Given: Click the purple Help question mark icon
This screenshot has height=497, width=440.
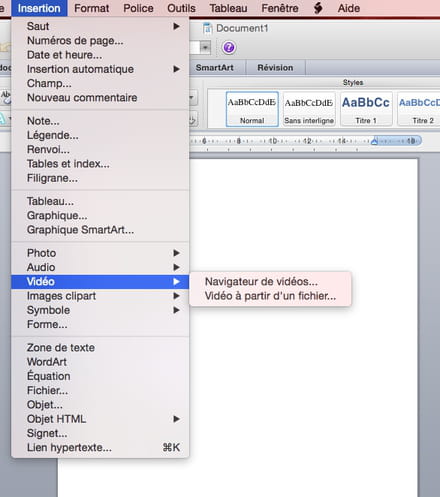Looking at the screenshot, I should (x=229, y=48).
